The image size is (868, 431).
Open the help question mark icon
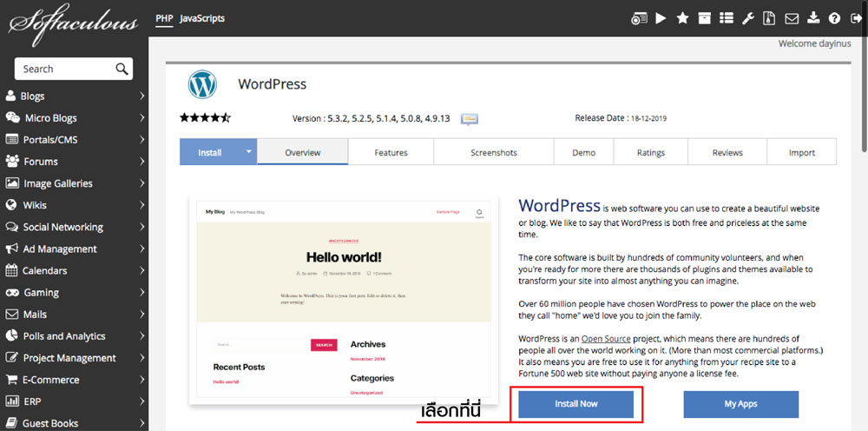pyautogui.click(x=834, y=18)
